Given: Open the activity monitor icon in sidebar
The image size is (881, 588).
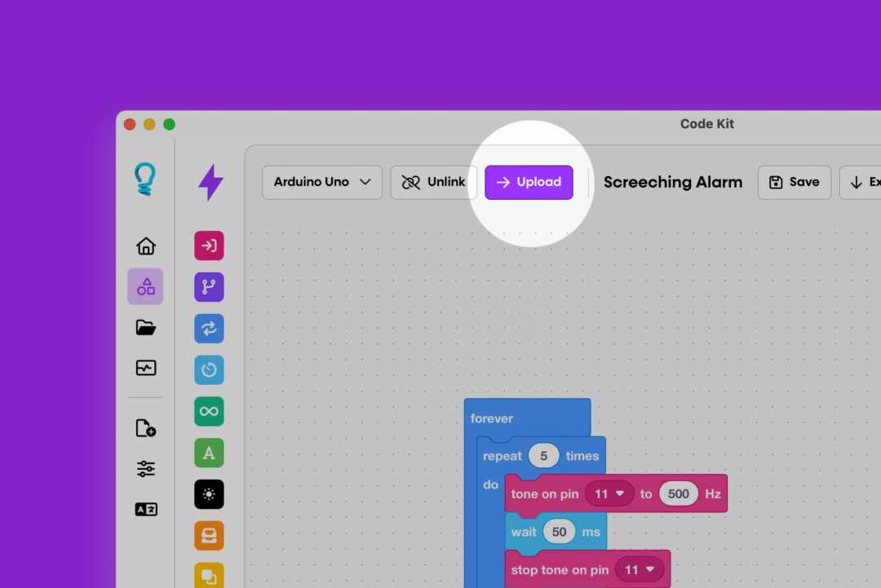Looking at the screenshot, I should point(145,368).
